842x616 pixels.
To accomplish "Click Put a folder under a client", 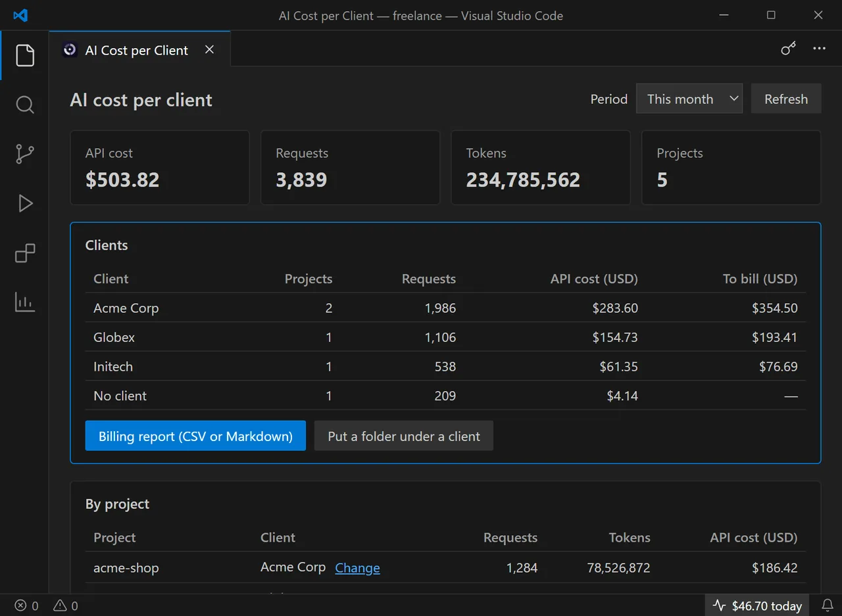I will click(x=404, y=436).
